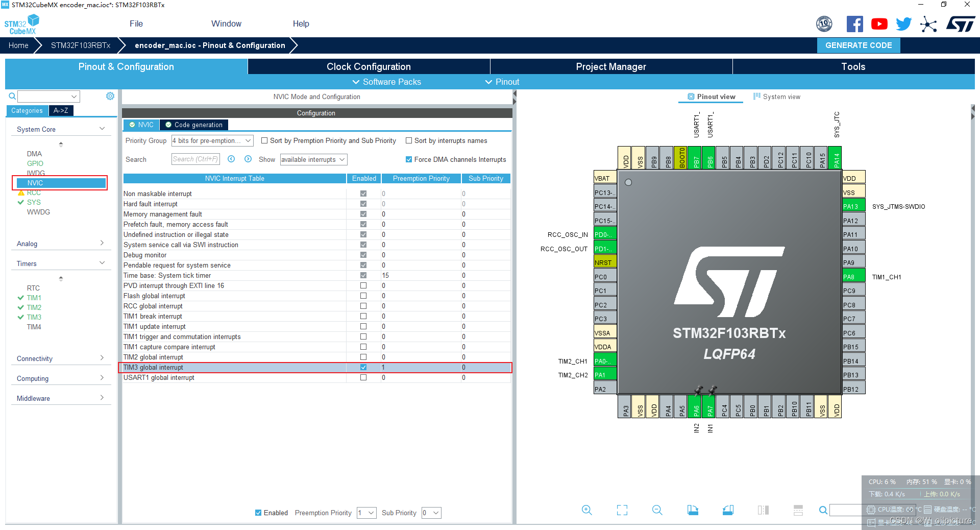Viewport: 980px width, 530px height.
Task: Click the pin search magnifier icon
Action: pos(823,510)
